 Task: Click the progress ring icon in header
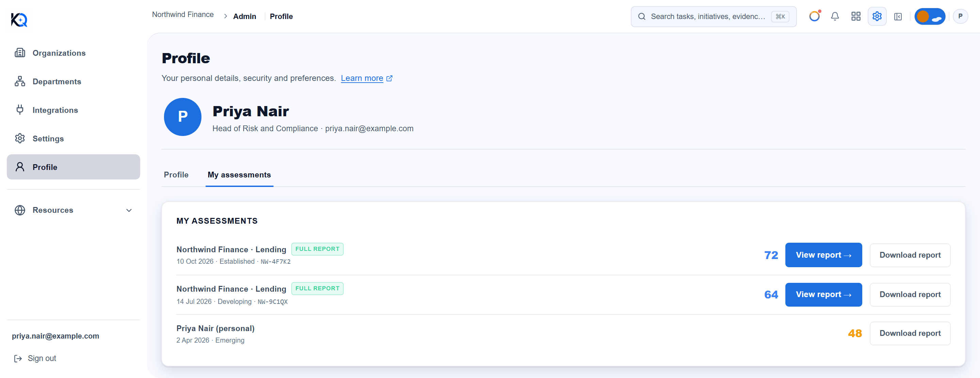(814, 16)
